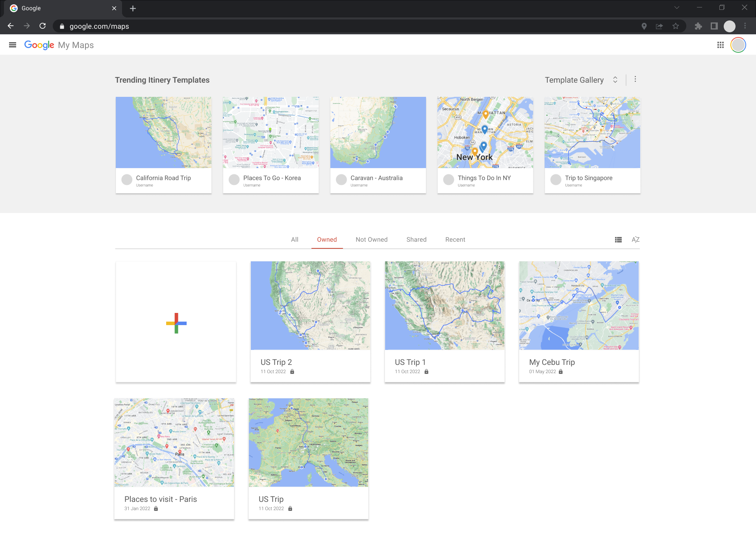Open the My Cebu Trip map
This screenshot has height=555, width=756.
coord(579,322)
